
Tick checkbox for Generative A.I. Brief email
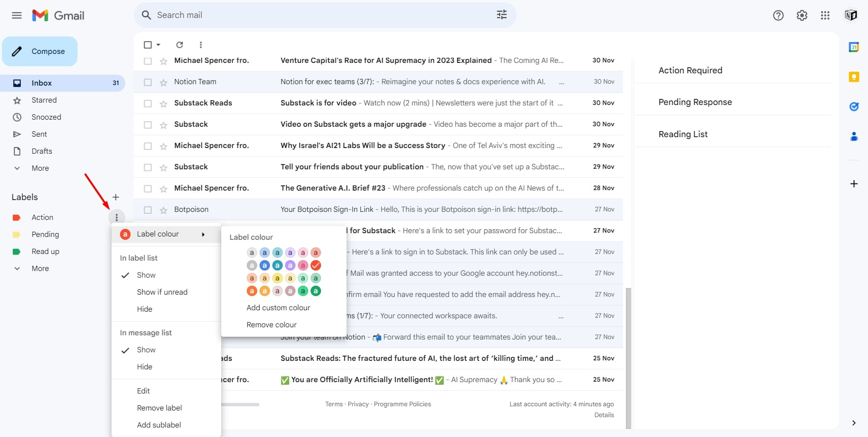pos(148,189)
